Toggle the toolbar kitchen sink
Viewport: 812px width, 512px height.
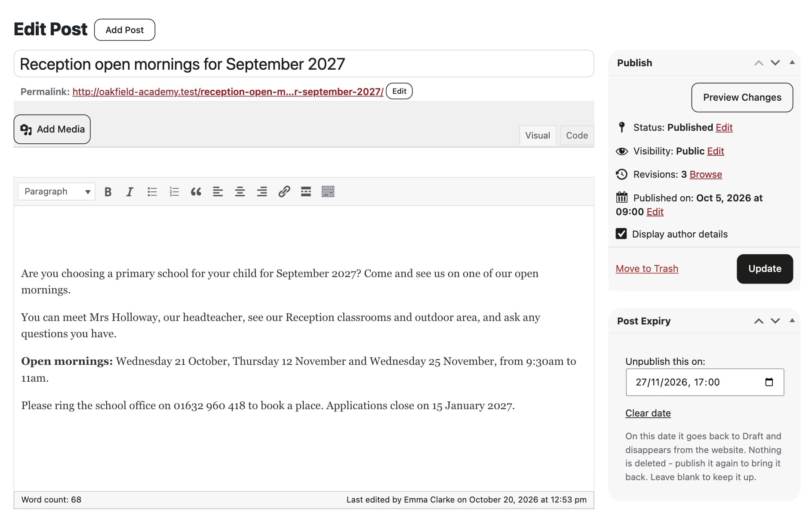pyautogui.click(x=328, y=192)
